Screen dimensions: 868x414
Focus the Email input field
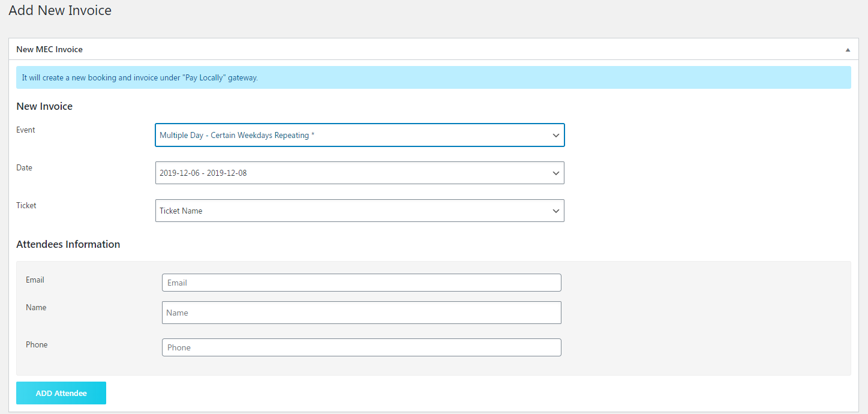tap(361, 283)
